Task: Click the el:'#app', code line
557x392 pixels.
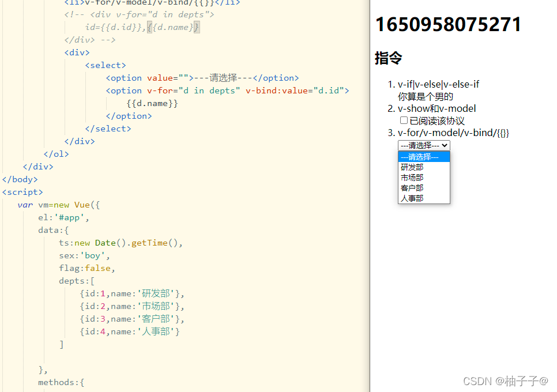Action: click(63, 218)
